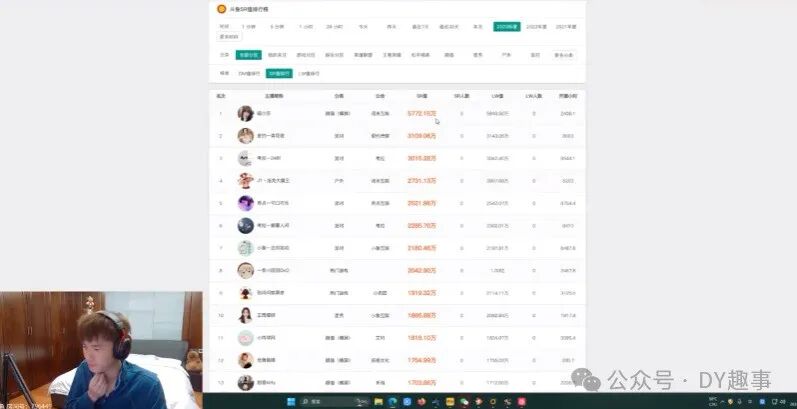Viewport: 797px width, 409px height.
Task: Click the SR value 1919.22万
Action: pyautogui.click(x=421, y=293)
